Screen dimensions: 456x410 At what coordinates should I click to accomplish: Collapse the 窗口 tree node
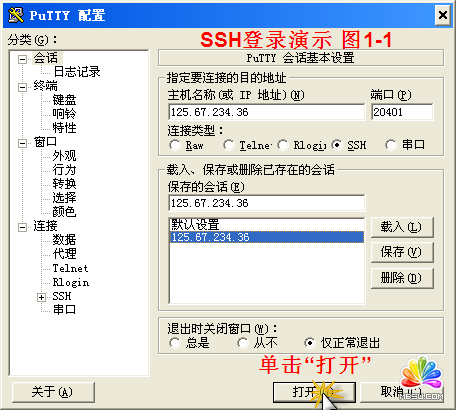coord(23,144)
